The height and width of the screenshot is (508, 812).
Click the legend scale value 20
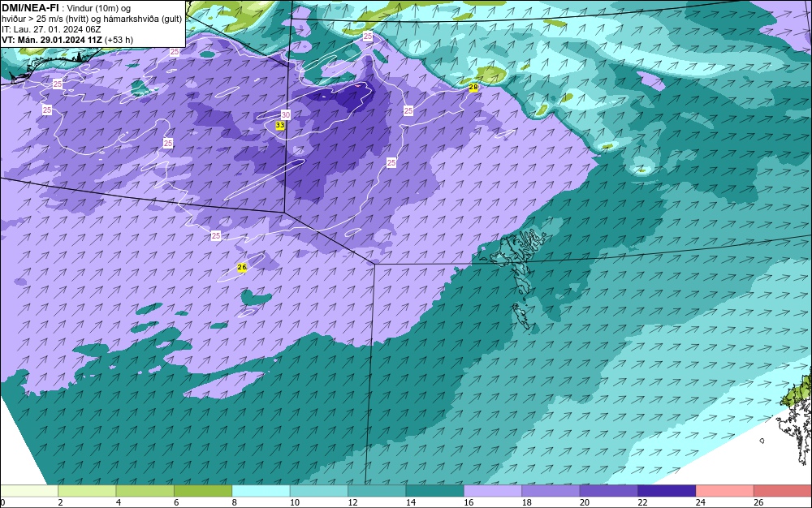click(585, 502)
